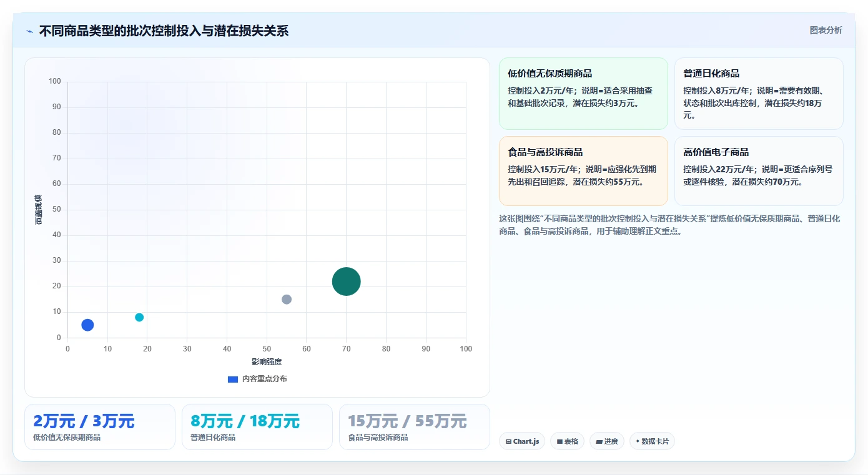Click the 影响强度 x-axis title

[267, 362]
